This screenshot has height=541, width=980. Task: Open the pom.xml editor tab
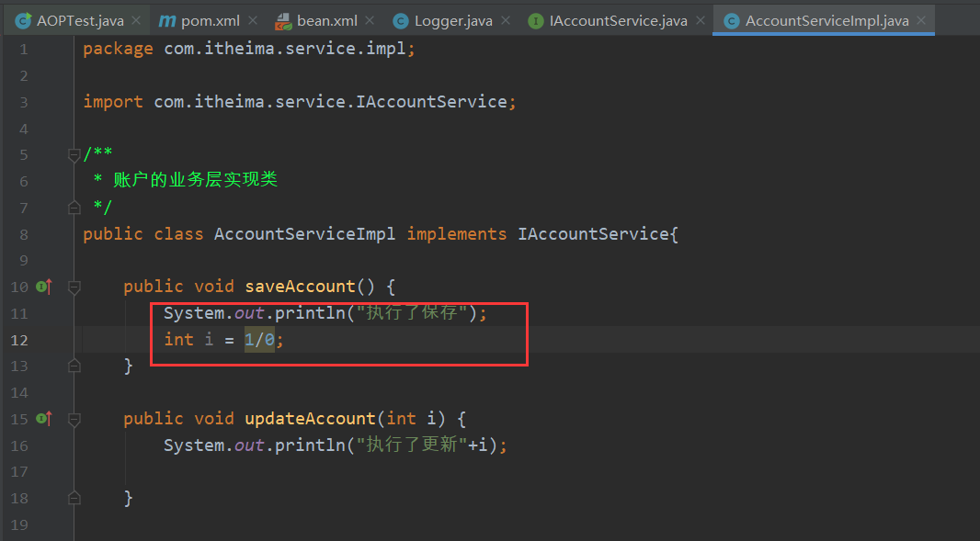point(210,20)
